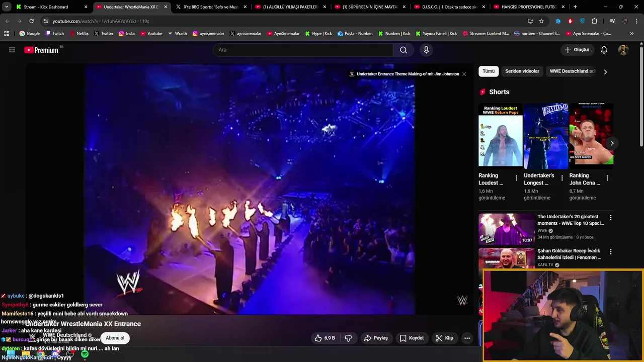The image size is (644, 362).
Task: Select the Seriden videolar filter chip
Action: (522, 71)
